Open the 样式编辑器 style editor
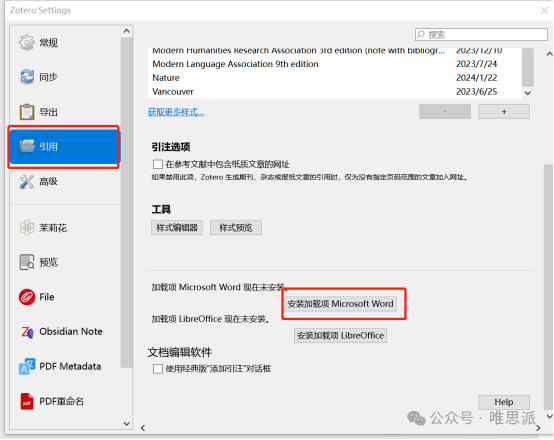Viewport: 554px width, 440px height. (x=177, y=228)
